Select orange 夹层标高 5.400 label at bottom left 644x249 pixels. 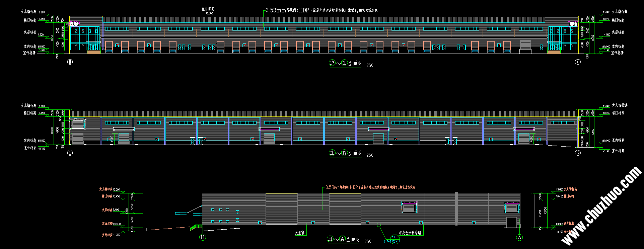point(111,210)
